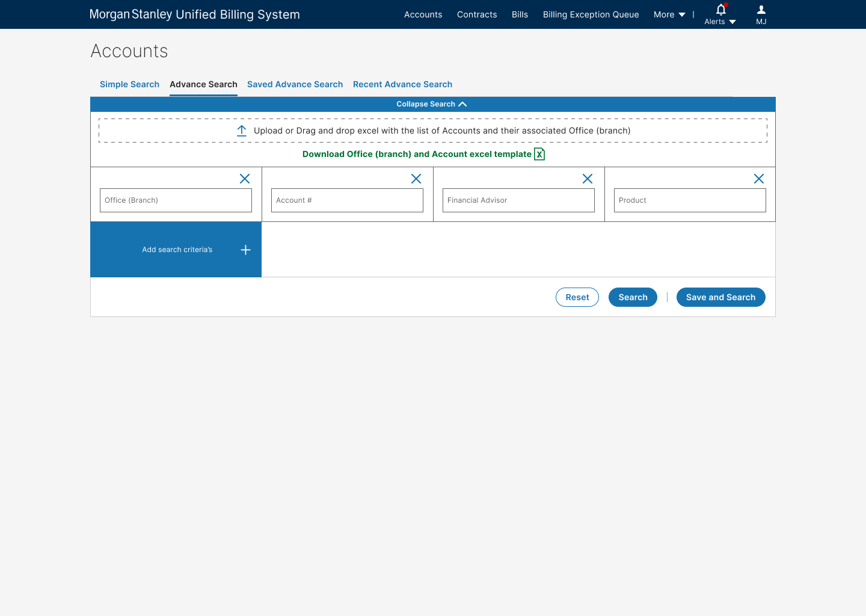Expand the More menu dropdown
The height and width of the screenshot is (616, 866).
coord(669,14)
